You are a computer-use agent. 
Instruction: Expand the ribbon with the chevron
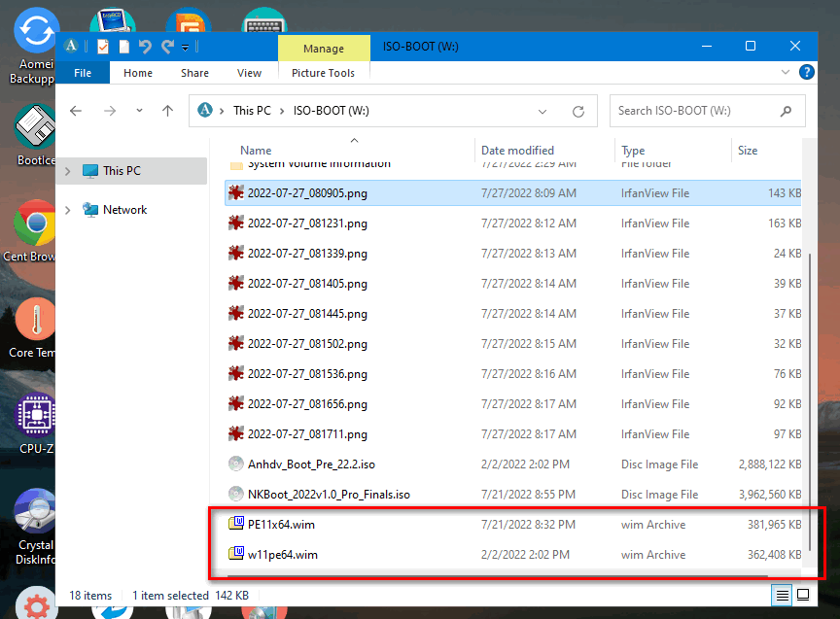(785, 72)
